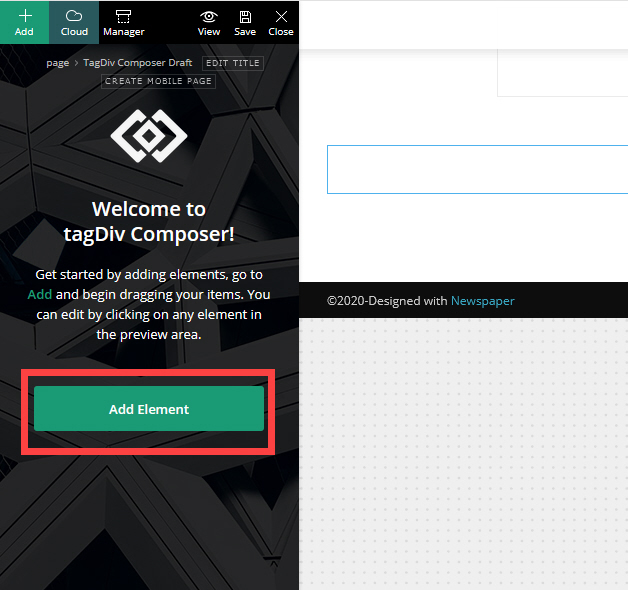Click the copyright 2020-Designed with text
The width and height of the screenshot is (628, 590).
pyautogui.click(x=387, y=301)
